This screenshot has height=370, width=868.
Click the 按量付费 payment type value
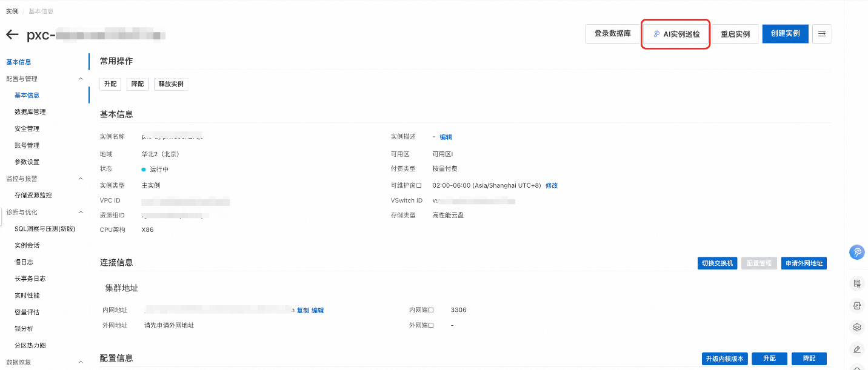pyautogui.click(x=445, y=169)
